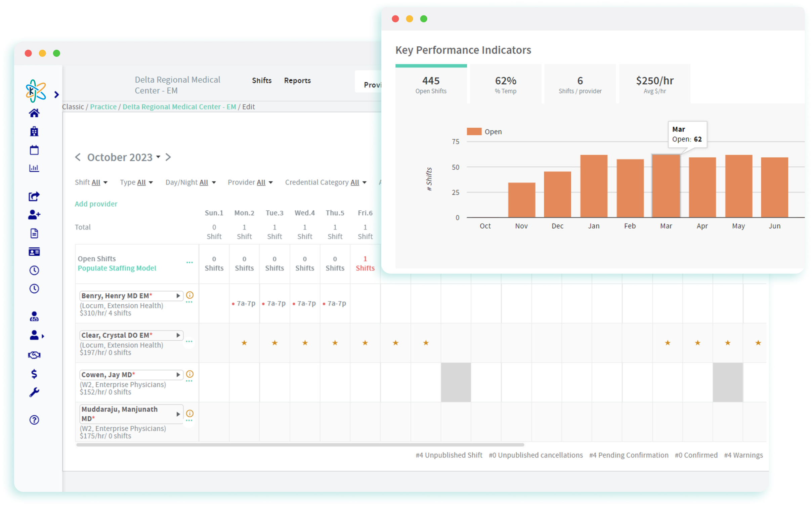Select the Home icon in the sidebar
Viewport: 812px width, 506px height.
pyautogui.click(x=34, y=113)
